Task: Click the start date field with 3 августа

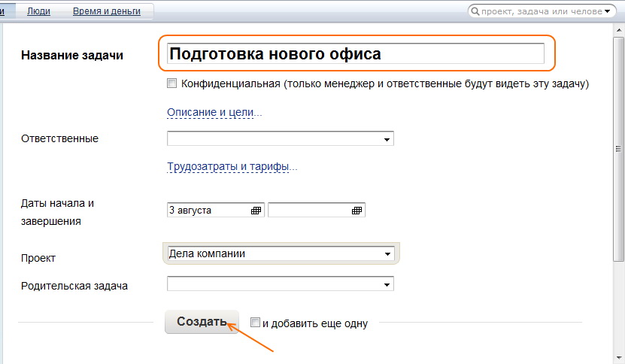Action: [x=208, y=211]
